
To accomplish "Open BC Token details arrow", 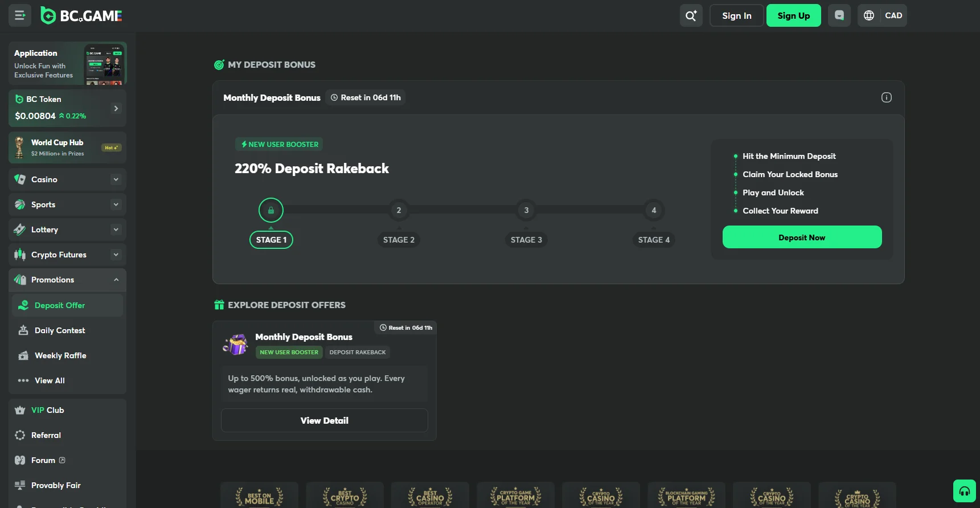I will coord(116,108).
